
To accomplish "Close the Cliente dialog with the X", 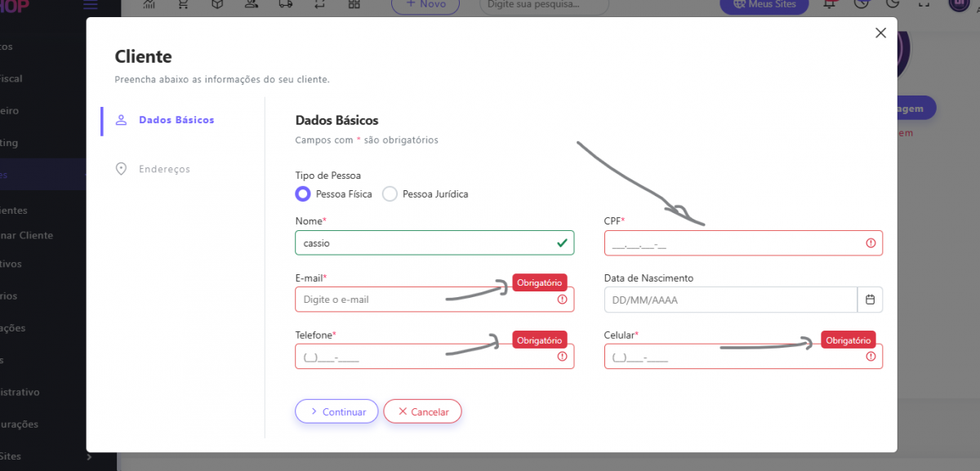I will tap(880, 33).
